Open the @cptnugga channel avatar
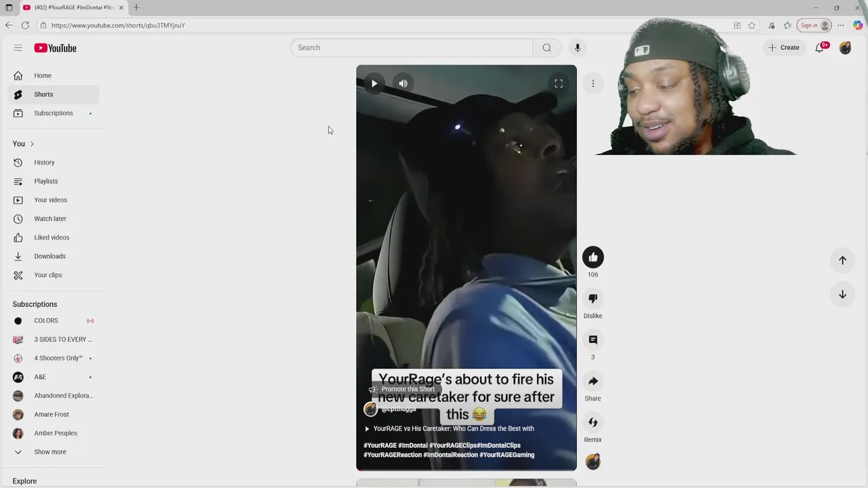Viewport: 868px width, 488px height. pyautogui.click(x=370, y=409)
